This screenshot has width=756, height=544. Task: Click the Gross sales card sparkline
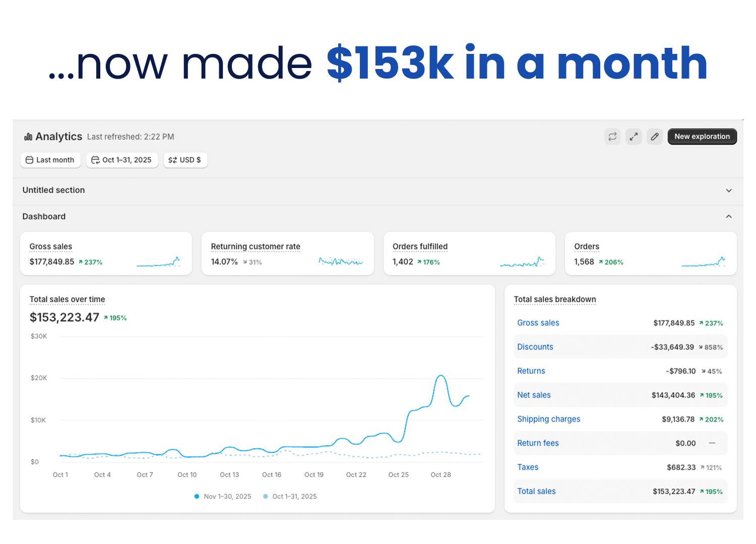pyautogui.click(x=158, y=261)
